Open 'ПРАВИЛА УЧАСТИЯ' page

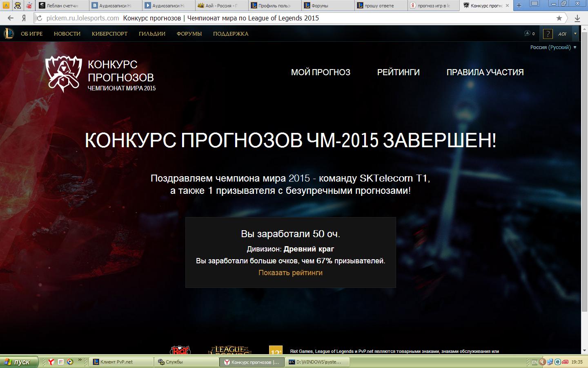(x=485, y=72)
